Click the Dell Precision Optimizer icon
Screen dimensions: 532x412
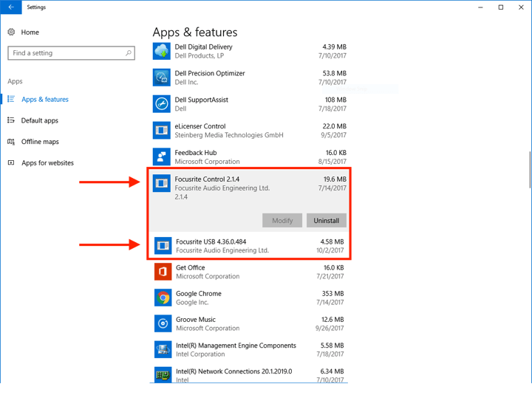[162, 78]
